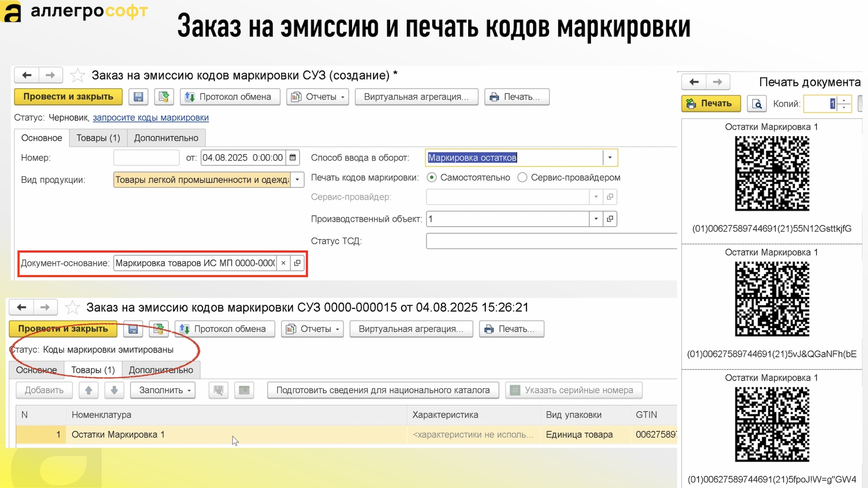868x488 pixels.
Task: Move row up with the arrow icon
Action: 89,390
